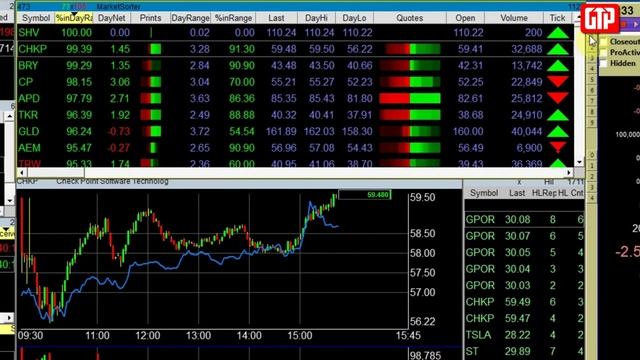The image size is (640, 360).
Task: Click the Quotes heat bar for CHKP
Action: pyautogui.click(x=412, y=49)
